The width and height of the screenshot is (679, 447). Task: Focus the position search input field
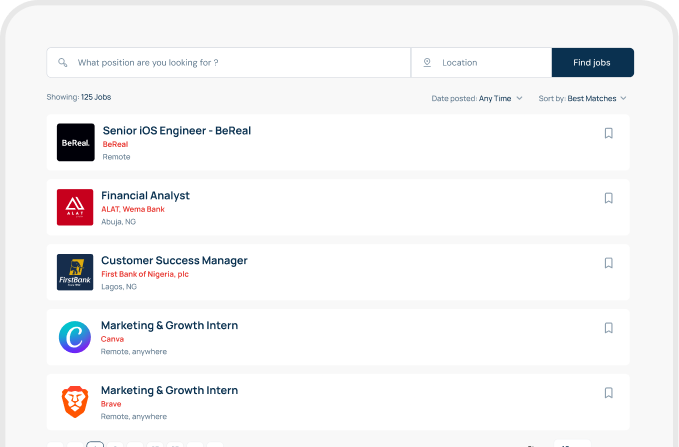240,63
